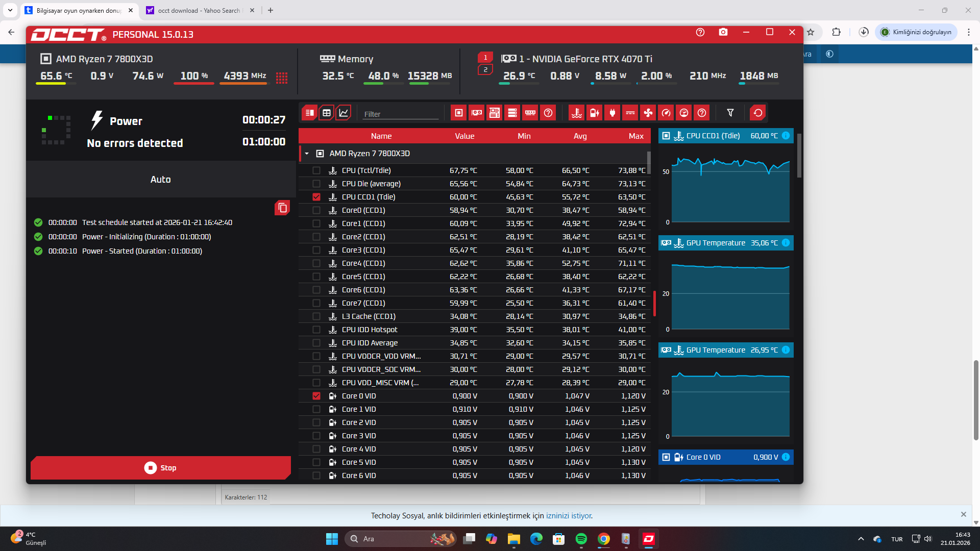
Task: Show temperature sensors filter icon
Action: click(x=577, y=113)
